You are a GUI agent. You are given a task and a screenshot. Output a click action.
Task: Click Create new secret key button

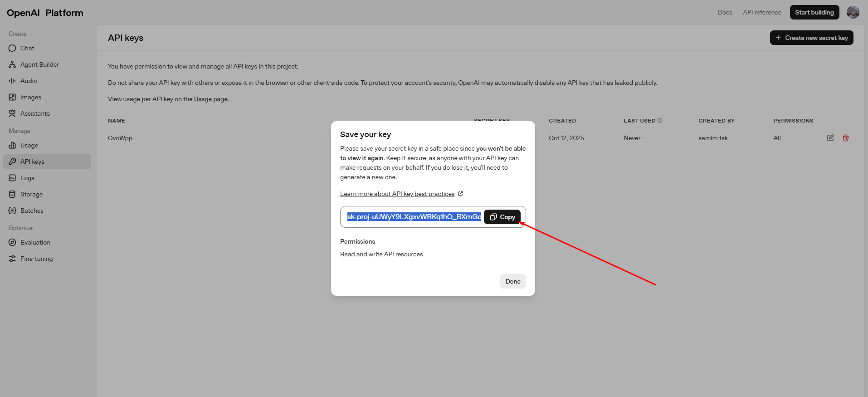[x=811, y=38]
